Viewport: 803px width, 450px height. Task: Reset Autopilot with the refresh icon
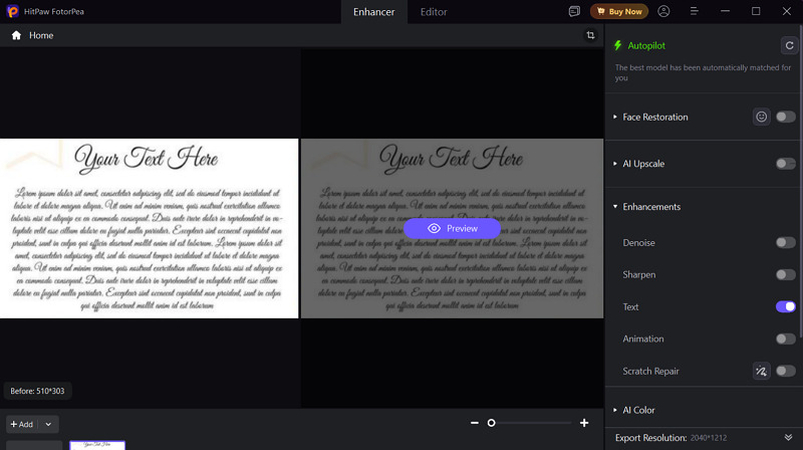tap(789, 46)
